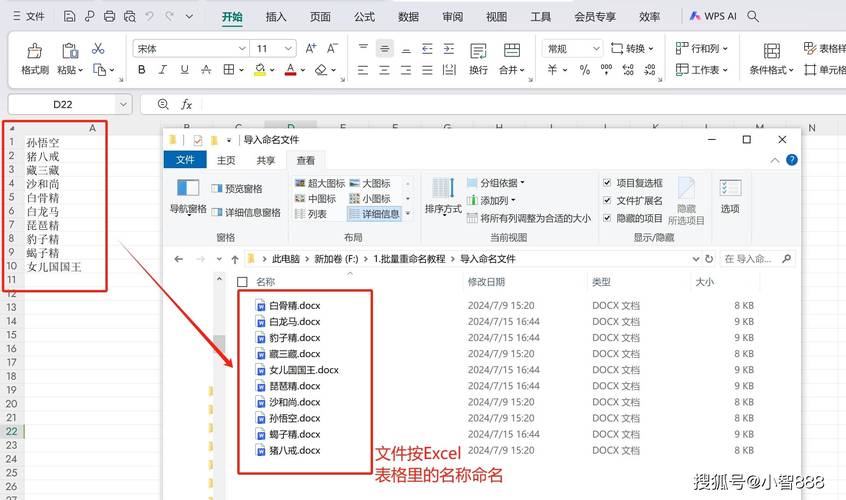The width and height of the screenshot is (846, 500).
Task: Select the file 女儿国国王.docx
Action: pyautogui.click(x=304, y=370)
